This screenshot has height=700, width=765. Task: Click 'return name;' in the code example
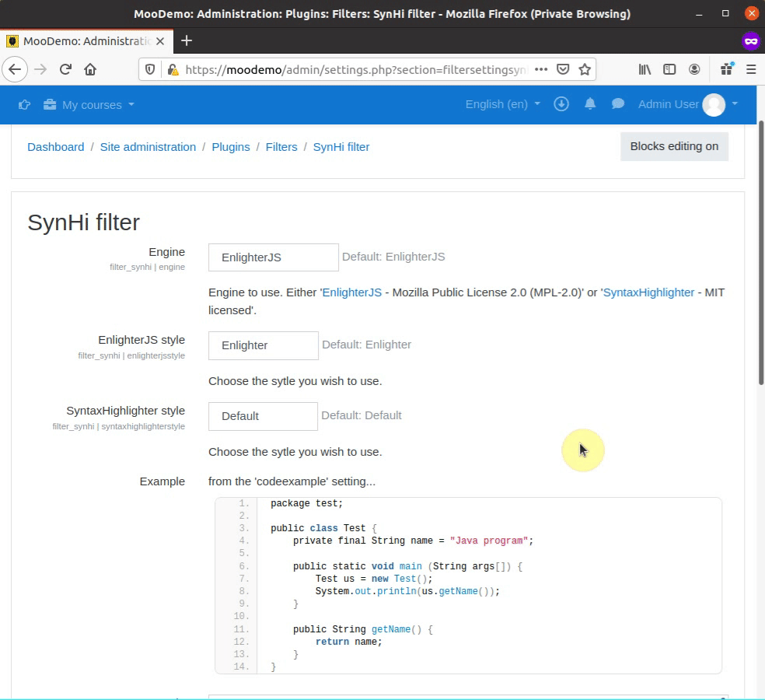click(x=348, y=642)
